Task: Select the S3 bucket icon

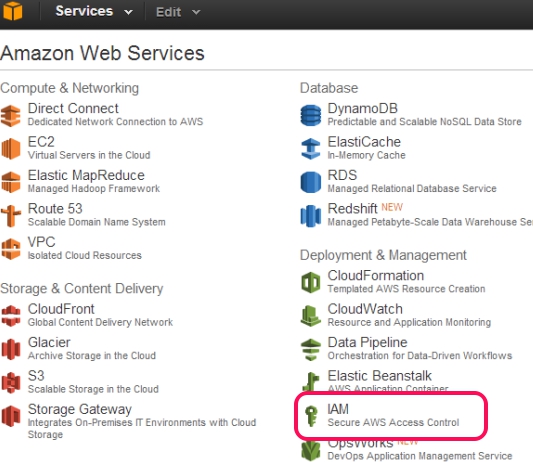Action: coord(11,382)
